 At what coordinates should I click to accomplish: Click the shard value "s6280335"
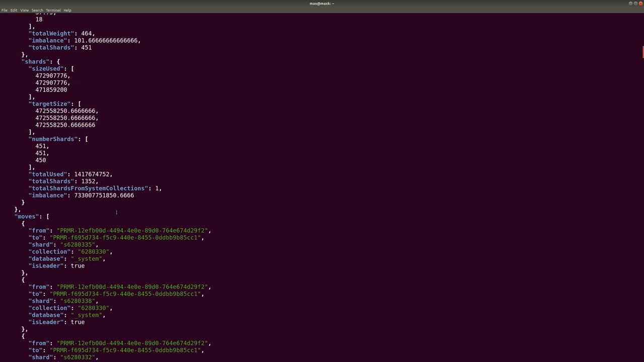pos(77,245)
